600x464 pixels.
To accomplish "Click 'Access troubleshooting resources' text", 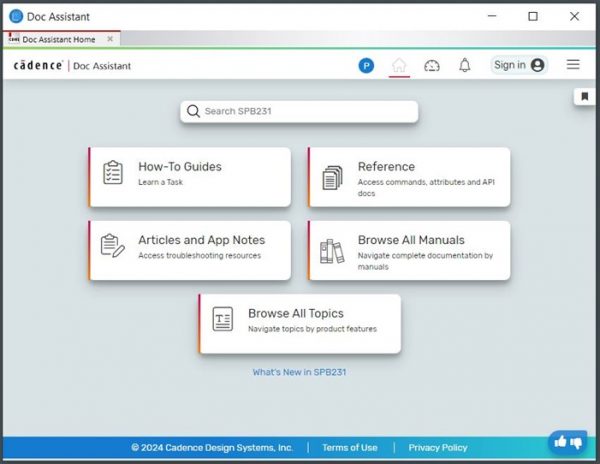I will coord(199,256).
